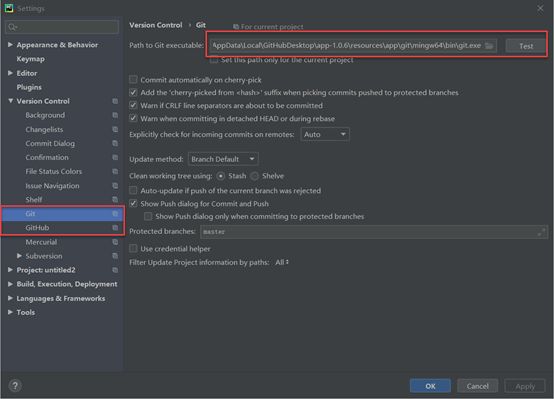The width and height of the screenshot is (554, 399).
Task: Close the Settings dialog window
Action: (540, 8)
